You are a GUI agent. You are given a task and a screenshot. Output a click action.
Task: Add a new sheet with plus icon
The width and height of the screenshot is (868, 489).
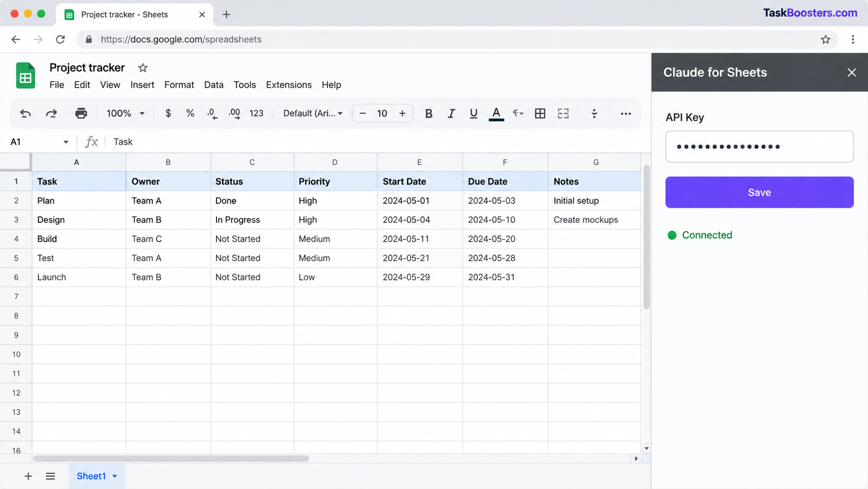pyautogui.click(x=28, y=476)
